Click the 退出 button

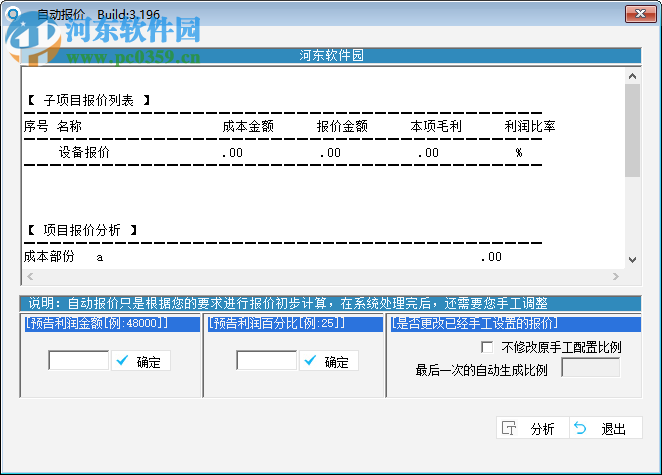pos(606,428)
